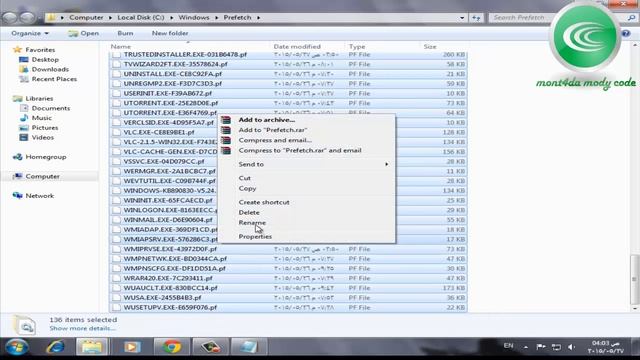Image resolution: width=640 pixels, height=360 pixels.
Task: Open the Organize dropdown menu
Action: [x=30, y=33]
